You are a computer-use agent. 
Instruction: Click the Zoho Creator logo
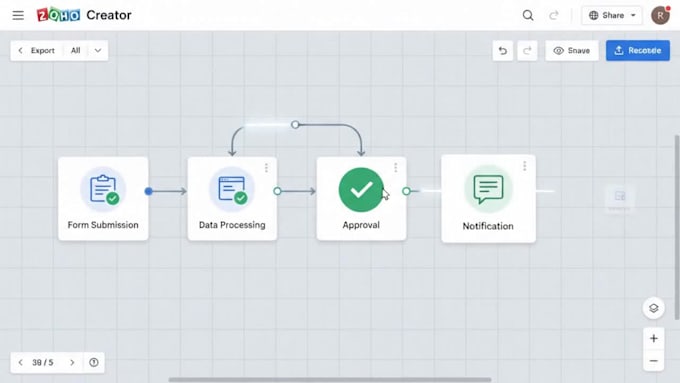pyautogui.click(x=84, y=15)
